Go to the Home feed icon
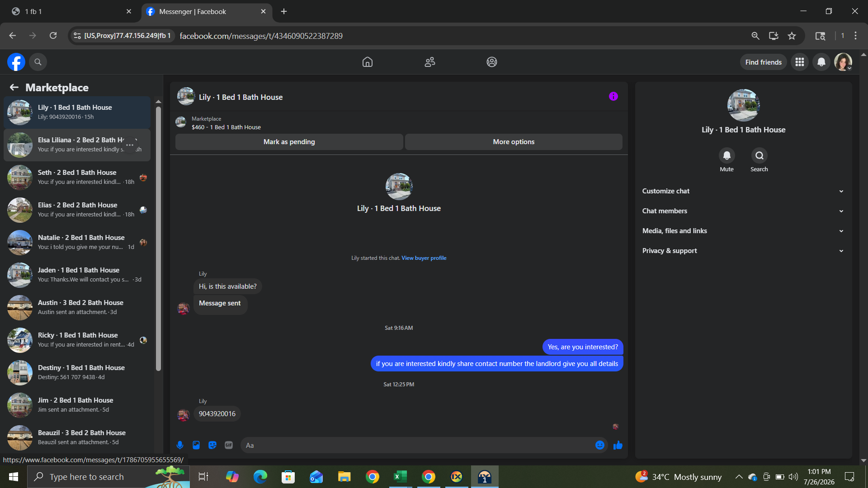This screenshot has width=868, height=488. [x=368, y=62]
